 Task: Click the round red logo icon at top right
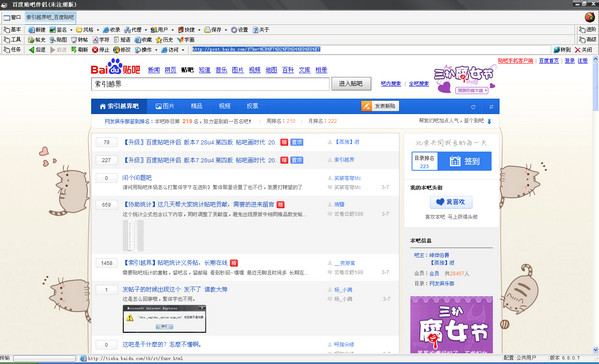coord(590,17)
